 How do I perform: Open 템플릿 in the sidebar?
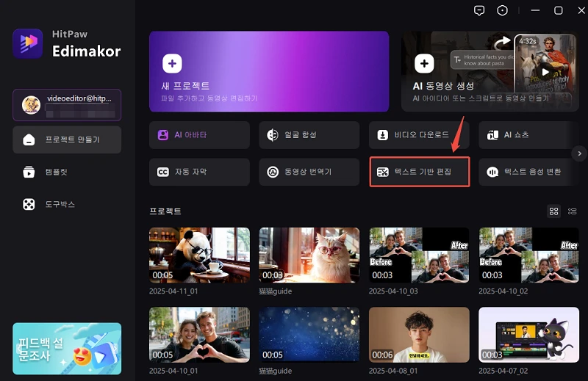[x=67, y=172]
